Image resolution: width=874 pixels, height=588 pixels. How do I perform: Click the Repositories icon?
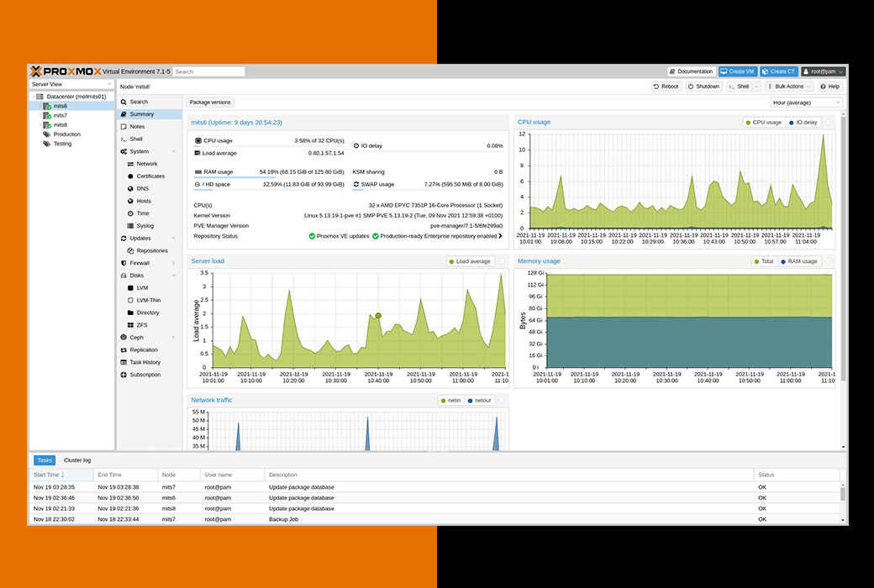[130, 251]
